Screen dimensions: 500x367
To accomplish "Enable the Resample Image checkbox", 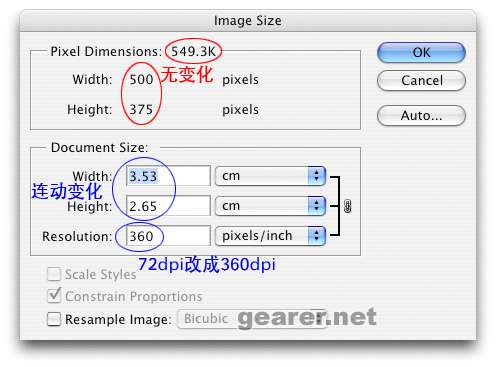I will [x=54, y=319].
